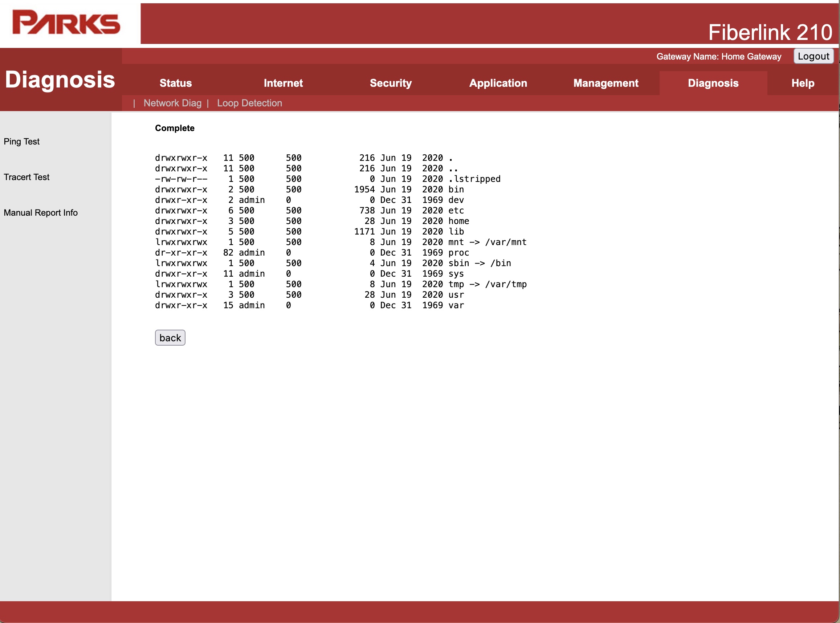The width and height of the screenshot is (840, 623).
Task: Select Tracert Test in sidebar
Action: (x=26, y=177)
